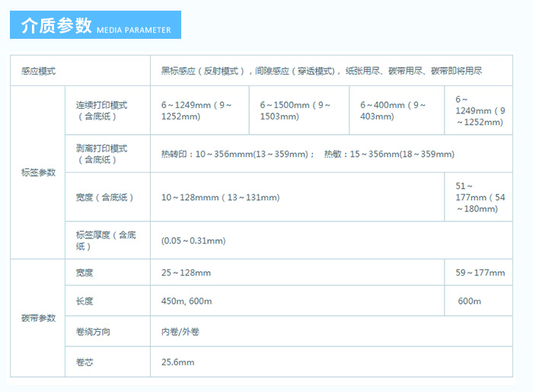Select the 25.6mm core size value

click(x=177, y=362)
